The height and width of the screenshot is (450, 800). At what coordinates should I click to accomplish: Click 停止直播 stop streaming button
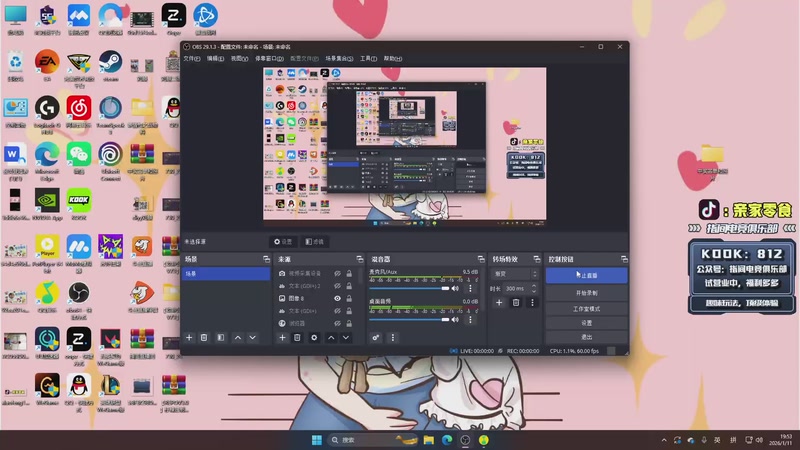(587, 276)
